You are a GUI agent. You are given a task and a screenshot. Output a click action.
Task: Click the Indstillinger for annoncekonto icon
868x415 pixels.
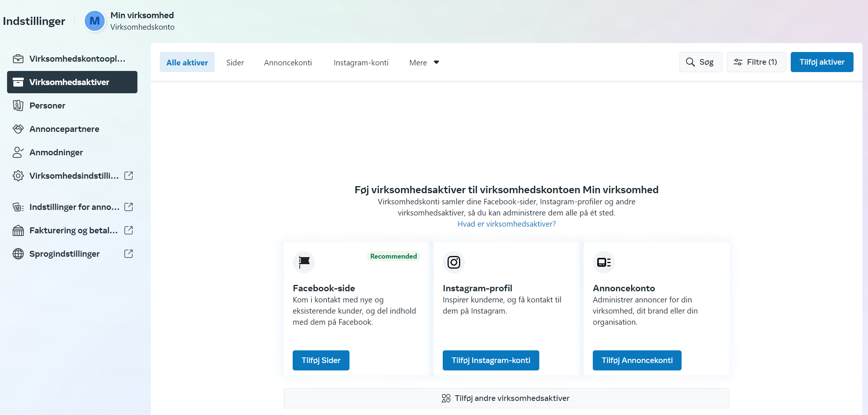pos(18,207)
